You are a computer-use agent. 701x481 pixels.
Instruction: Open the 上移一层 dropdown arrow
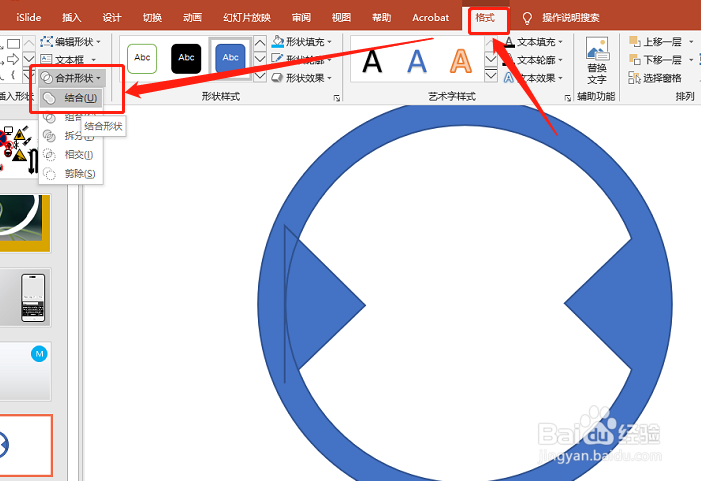point(691,42)
